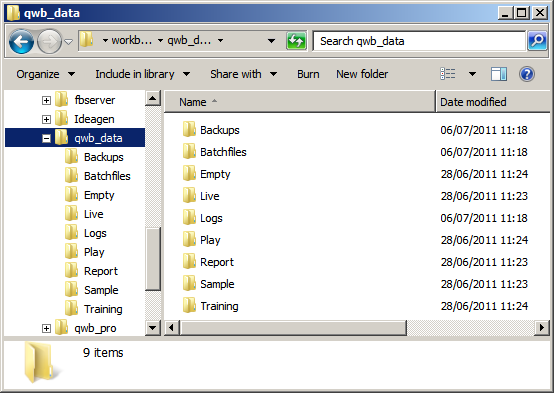Click the address bar folder icon
554x393 pixels.
point(86,40)
